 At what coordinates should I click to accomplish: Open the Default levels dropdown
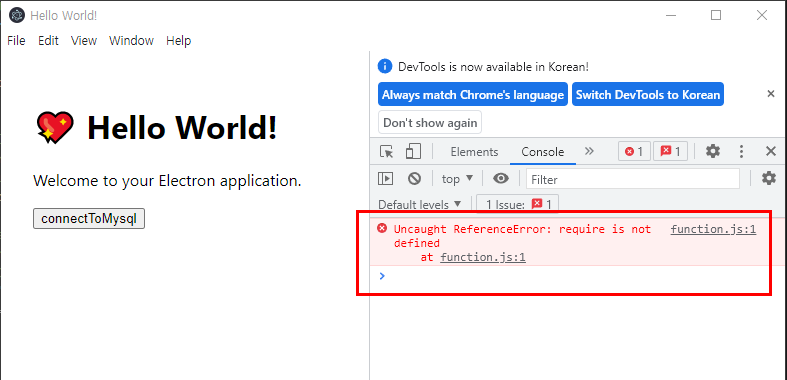point(420,205)
